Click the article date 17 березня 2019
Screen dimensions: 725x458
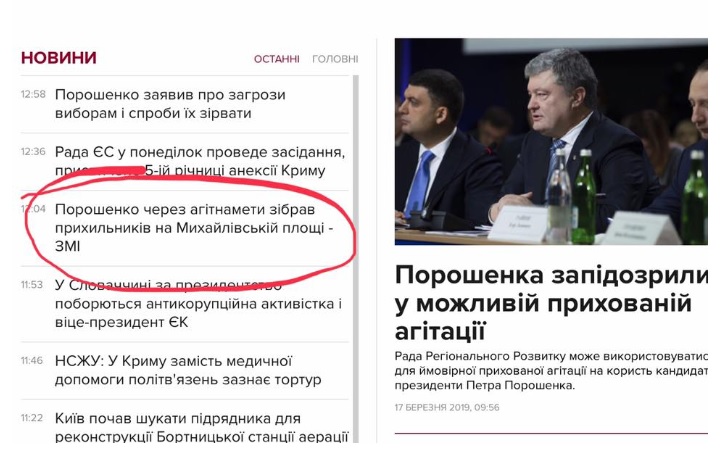[x=447, y=408]
